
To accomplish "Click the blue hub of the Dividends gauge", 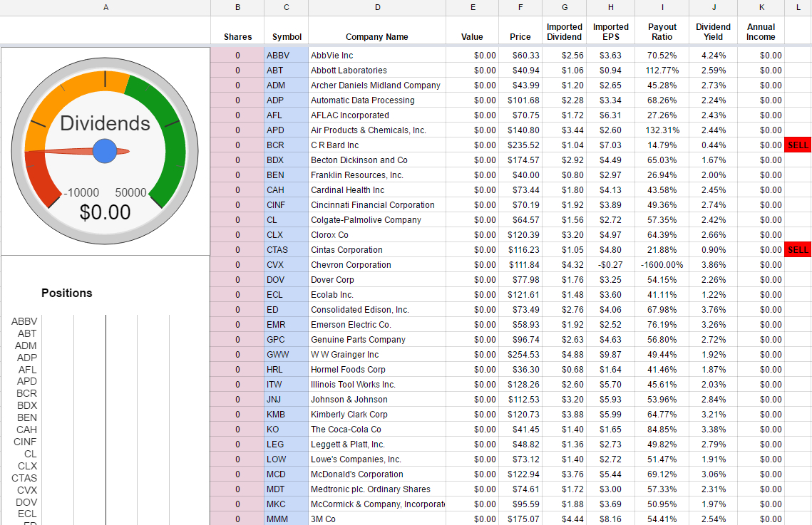I will click(x=105, y=150).
